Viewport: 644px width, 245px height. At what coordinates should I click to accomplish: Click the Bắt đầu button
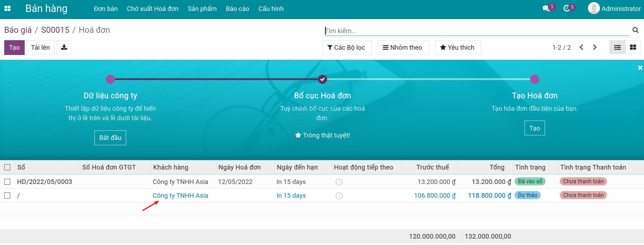pyautogui.click(x=110, y=138)
